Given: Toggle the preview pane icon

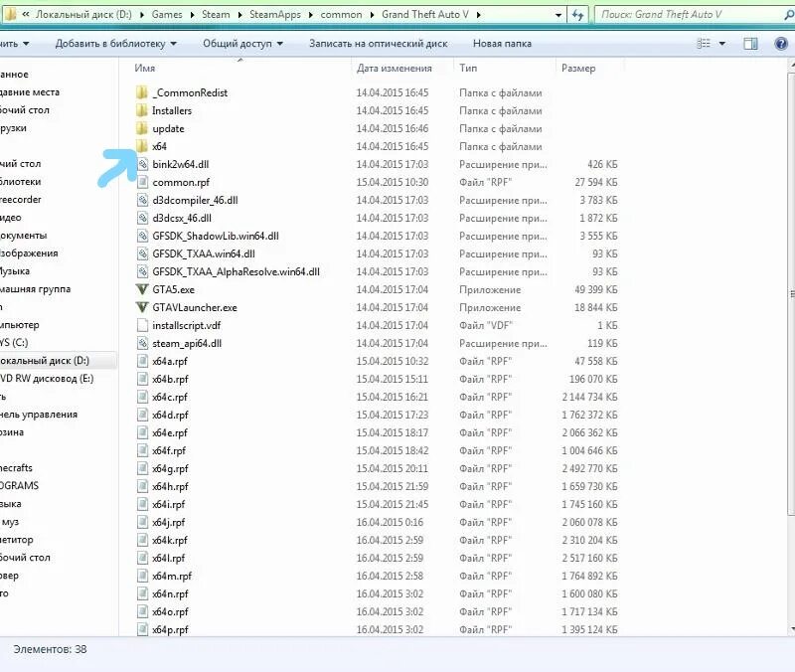Looking at the screenshot, I should click(x=750, y=44).
